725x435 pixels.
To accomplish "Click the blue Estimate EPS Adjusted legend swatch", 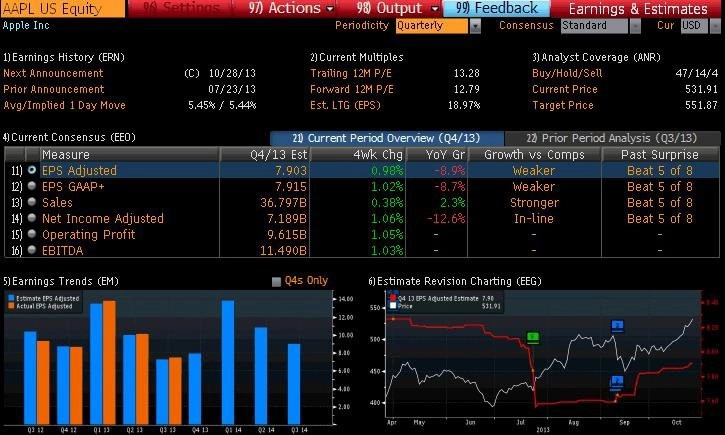I will tap(11, 299).
